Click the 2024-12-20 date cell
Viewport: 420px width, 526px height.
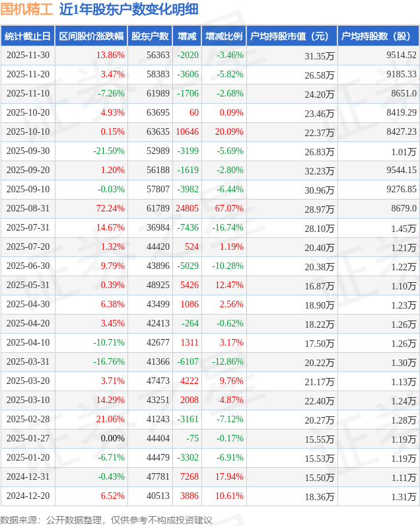28,496
